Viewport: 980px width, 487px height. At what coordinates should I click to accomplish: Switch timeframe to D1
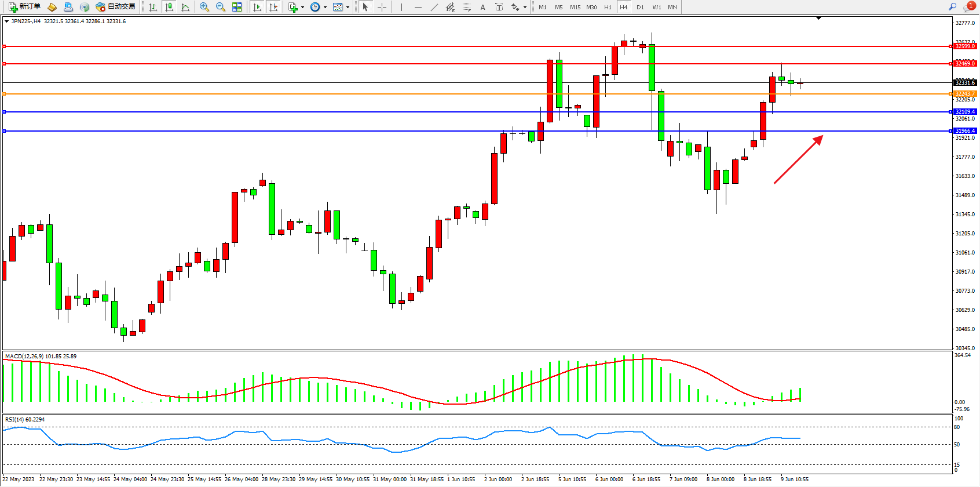pos(640,7)
